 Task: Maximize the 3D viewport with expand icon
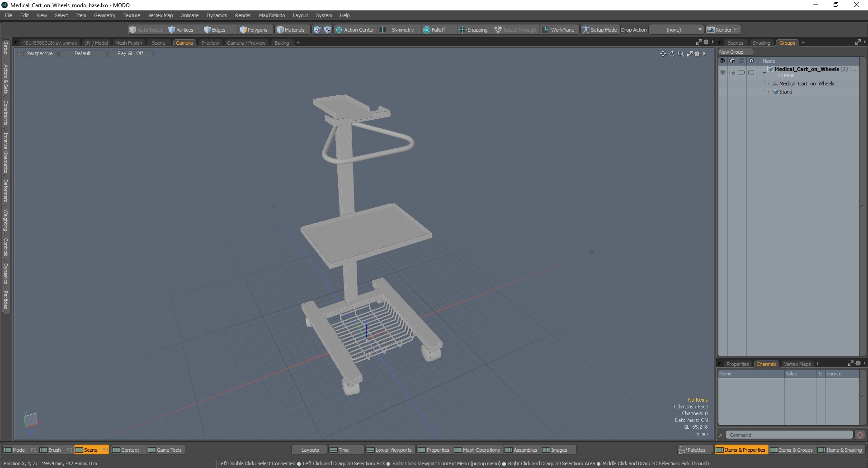(x=689, y=54)
